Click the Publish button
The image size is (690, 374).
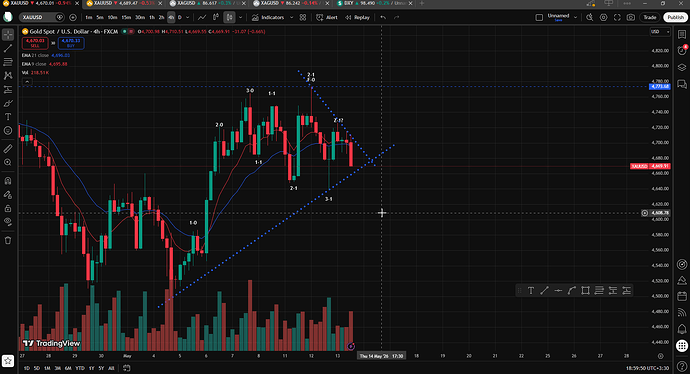tap(675, 18)
